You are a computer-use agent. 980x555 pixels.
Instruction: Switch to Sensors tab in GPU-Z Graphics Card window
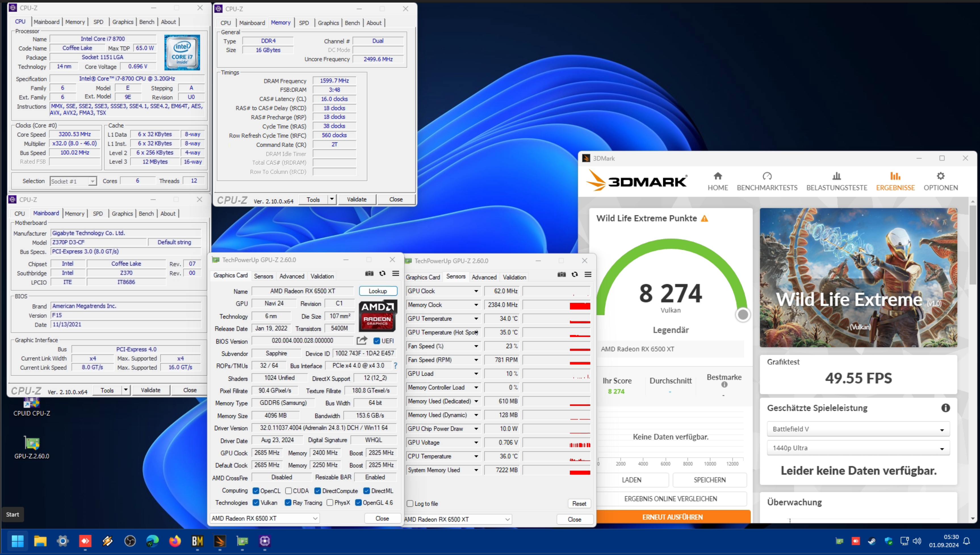tap(263, 276)
